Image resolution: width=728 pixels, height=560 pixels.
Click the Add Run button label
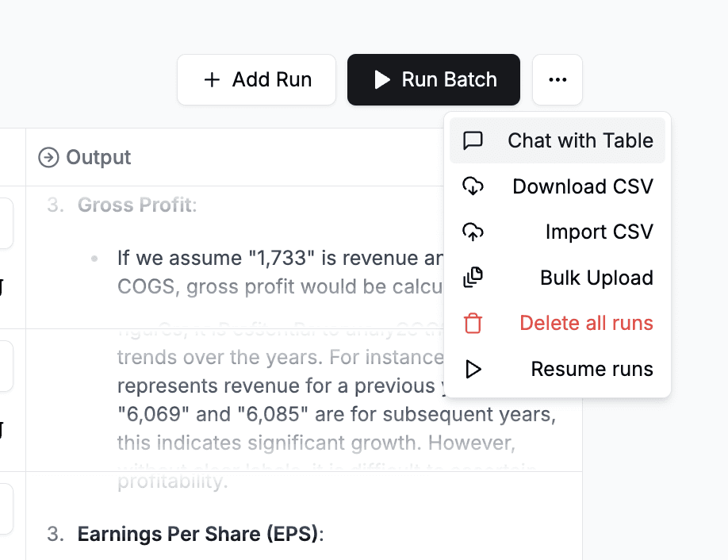[272, 79]
